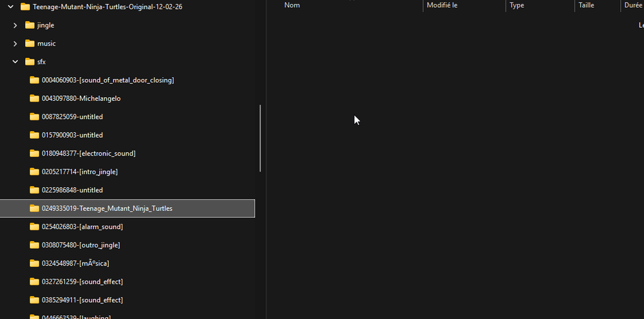Screen dimensions: 644x319
Task: Click folder icon for sound_of_metal_door_closing
Action: point(35,80)
